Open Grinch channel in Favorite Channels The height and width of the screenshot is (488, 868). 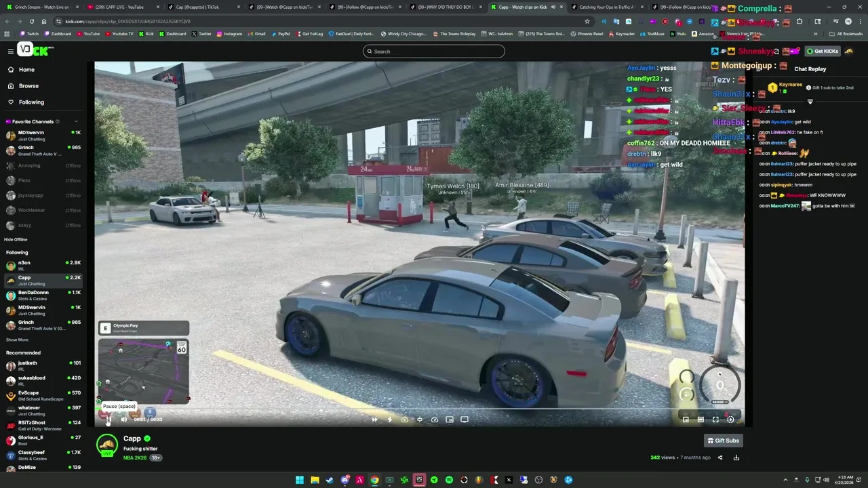pos(43,150)
